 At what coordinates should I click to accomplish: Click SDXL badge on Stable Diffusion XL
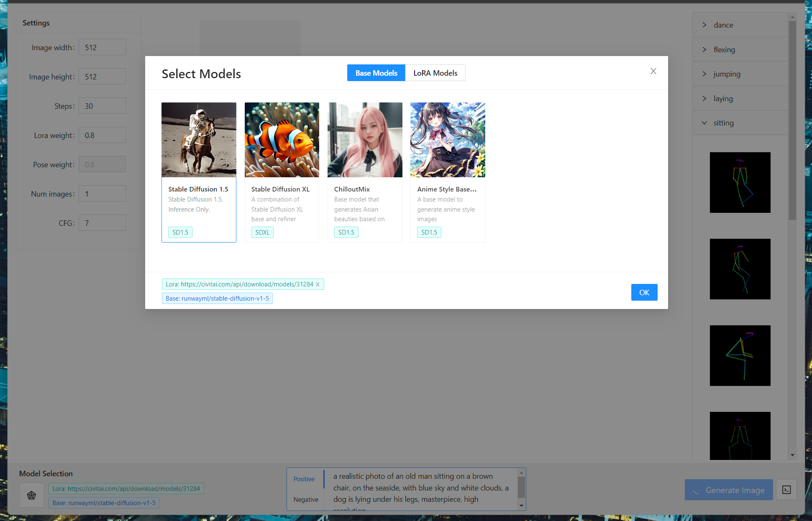(262, 232)
